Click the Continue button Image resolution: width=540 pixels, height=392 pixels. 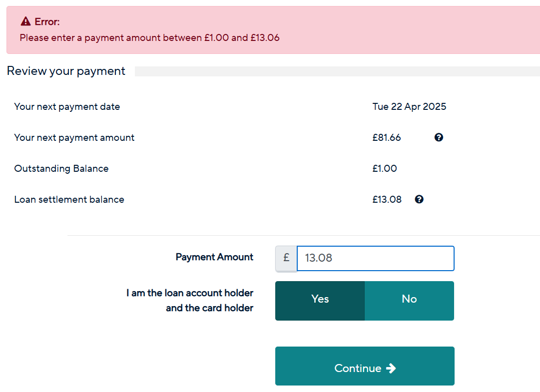pyautogui.click(x=365, y=366)
